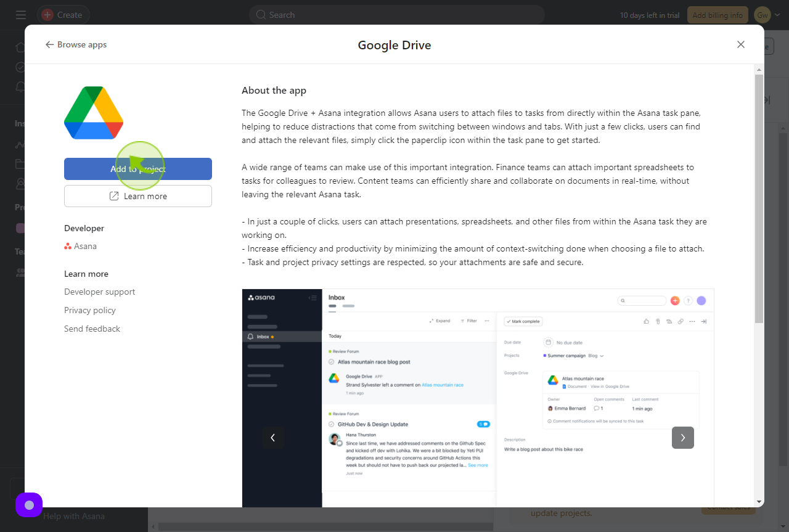Go back to Browse apps

76,44
